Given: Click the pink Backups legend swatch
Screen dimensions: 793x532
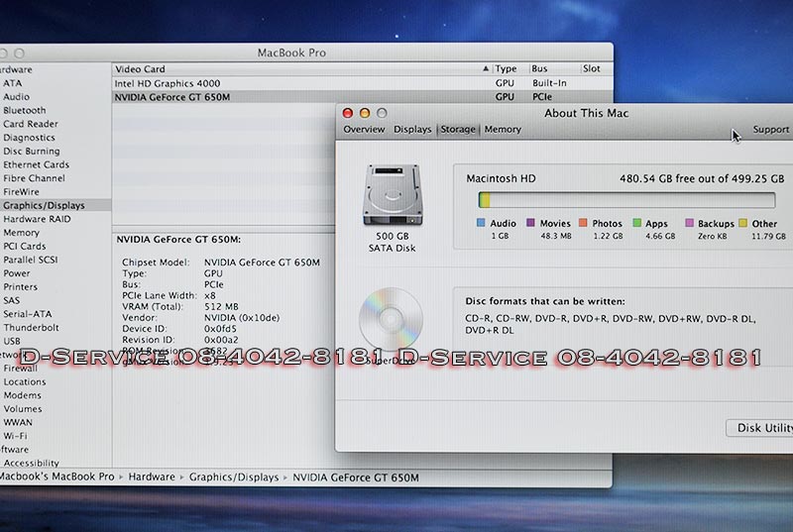Looking at the screenshot, I should pyautogui.click(x=689, y=223).
